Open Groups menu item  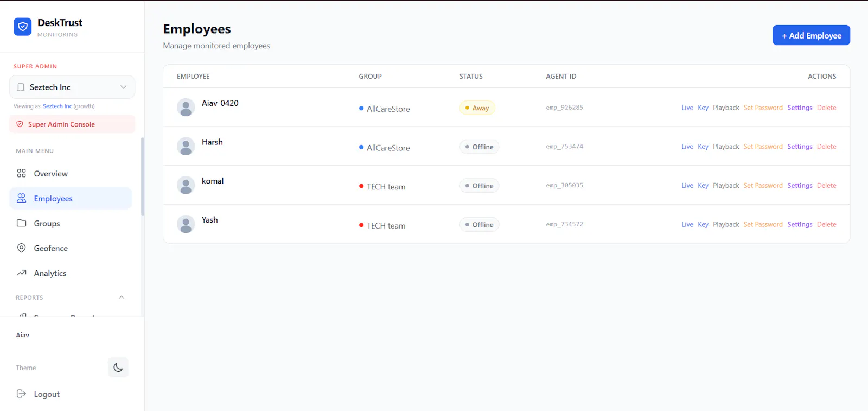coord(71,223)
